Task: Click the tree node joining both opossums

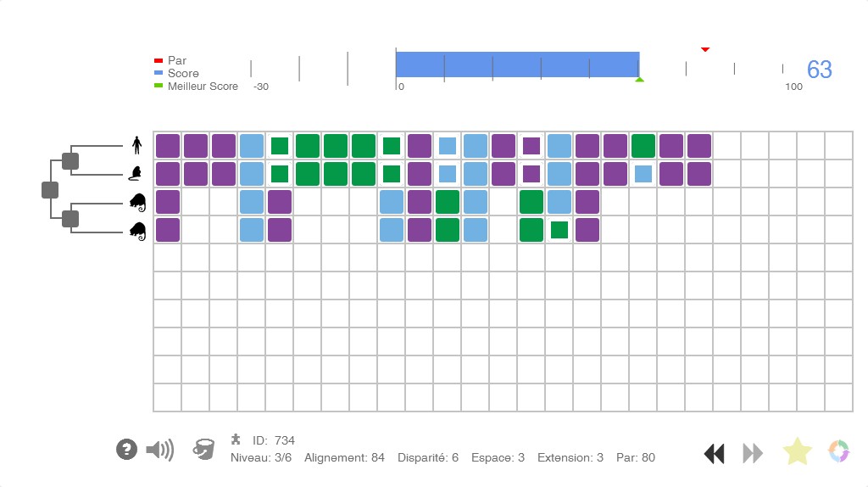Action: tap(70, 218)
